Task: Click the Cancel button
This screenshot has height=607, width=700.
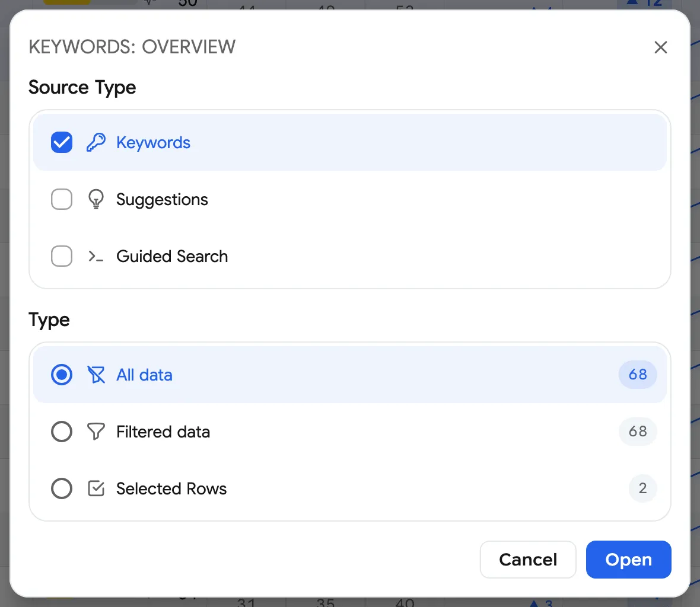Action: [528, 559]
